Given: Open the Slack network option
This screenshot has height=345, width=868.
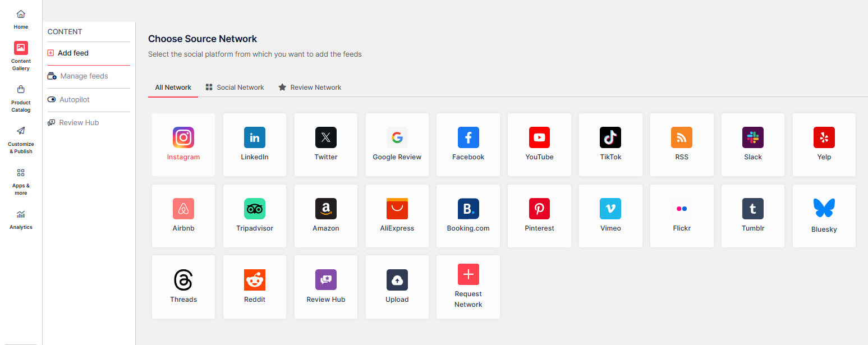Looking at the screenshot, I should point(752,145).
